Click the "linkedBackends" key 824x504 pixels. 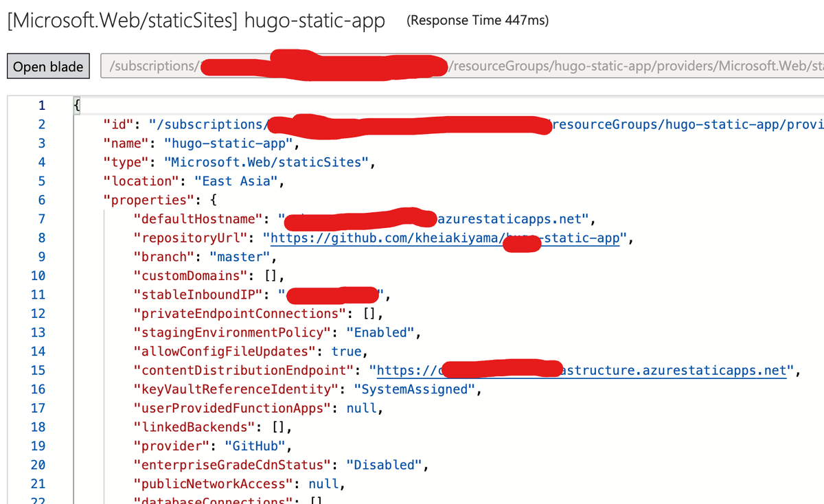194,426
